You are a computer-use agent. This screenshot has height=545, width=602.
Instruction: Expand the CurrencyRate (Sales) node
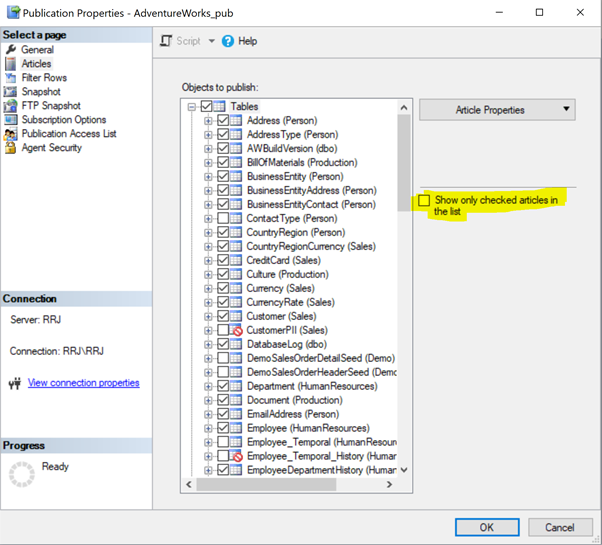[x=208, y=302]
